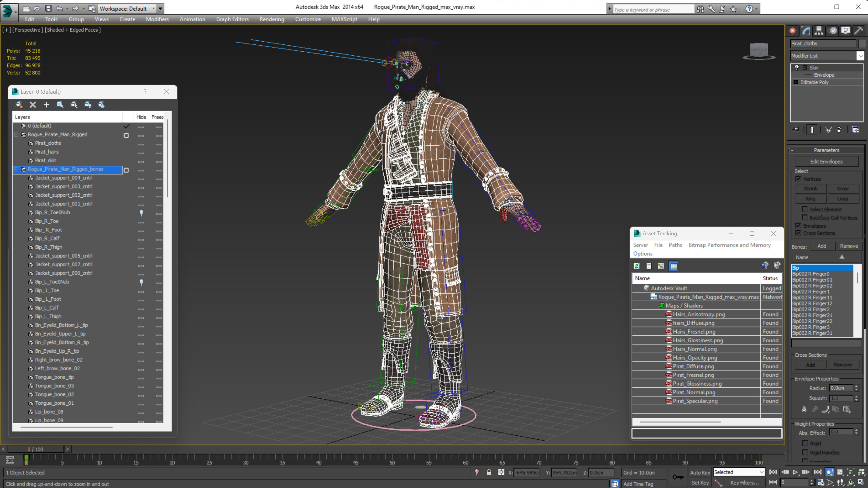This screenshot has width=868, height=488.
Task: Open Paths menu in Asset Tracking
Action: (675, 245)
